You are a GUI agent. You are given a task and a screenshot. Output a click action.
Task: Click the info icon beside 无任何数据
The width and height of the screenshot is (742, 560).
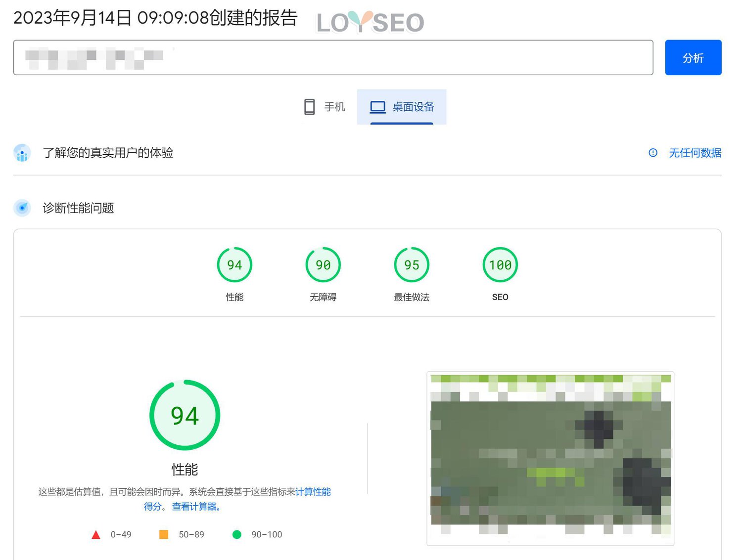[653, 153]
